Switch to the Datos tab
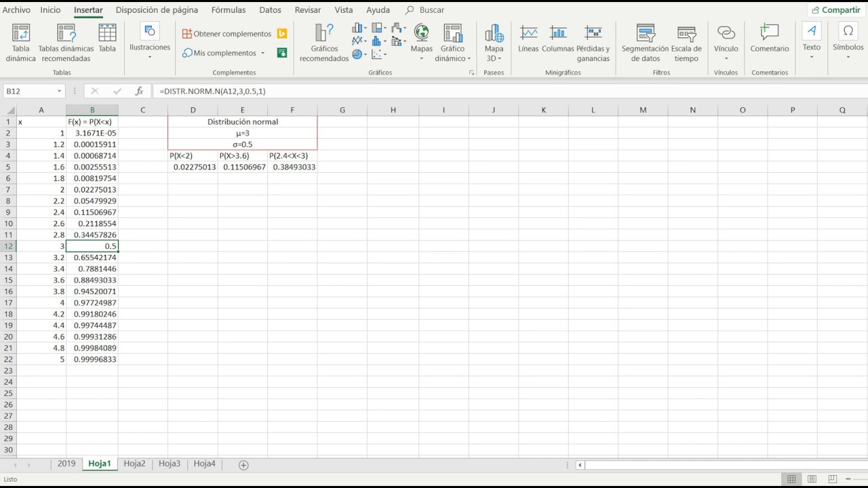The image size is (868, 488). tap(270, 10)
